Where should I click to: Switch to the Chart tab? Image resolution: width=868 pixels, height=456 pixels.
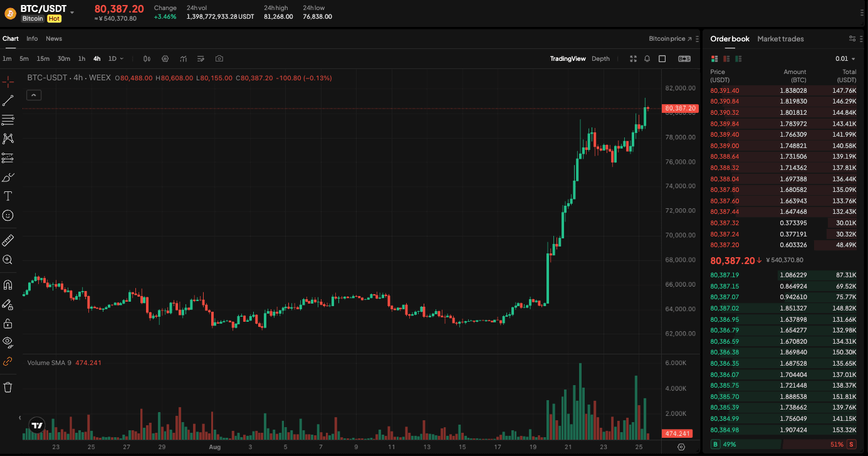[11, 39]
